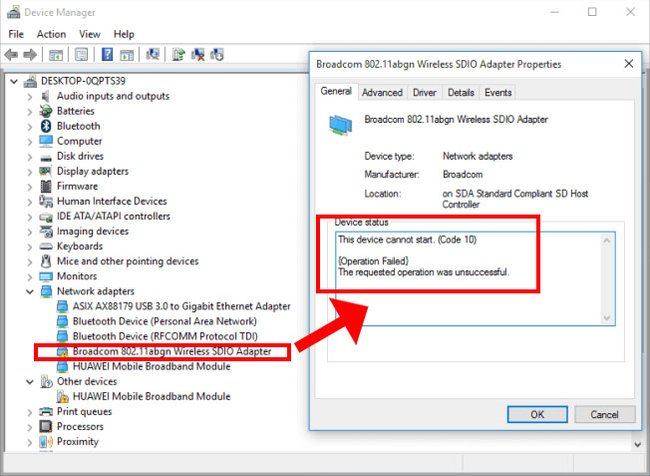Click the Imaging devices camera icon
Image resolution: width=650 pixels, height=476 pixels.
click(46, 231)
